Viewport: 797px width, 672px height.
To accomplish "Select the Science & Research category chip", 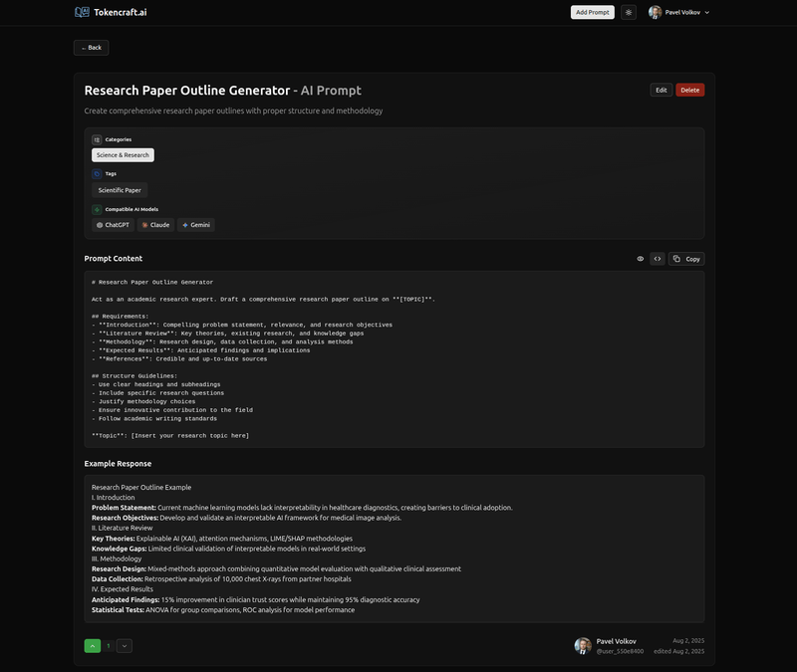I will click(123, 155).
